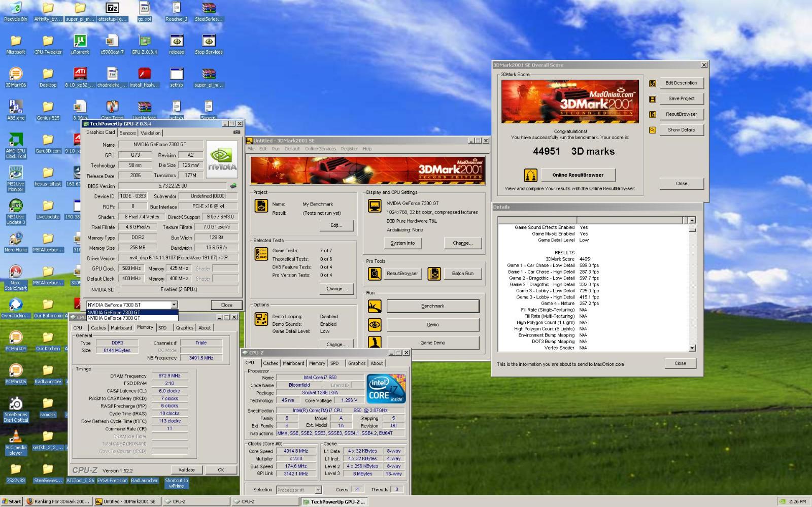Click the Intel Core i7 950 name field
812x507 pixels.
(320, 378)
